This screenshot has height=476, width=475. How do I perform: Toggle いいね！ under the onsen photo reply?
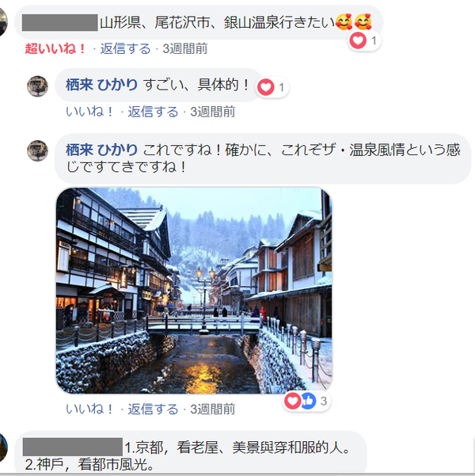89,409
